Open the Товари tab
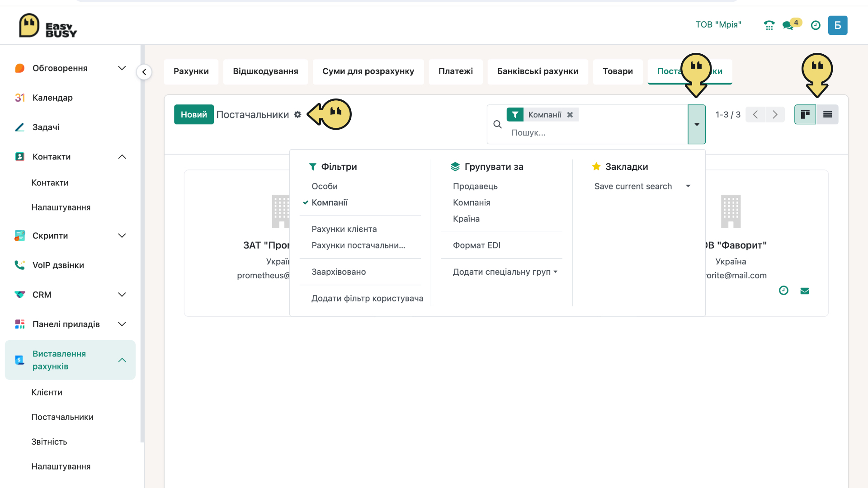This screenshot has height=488, width=868. click(x=618, y=71)
